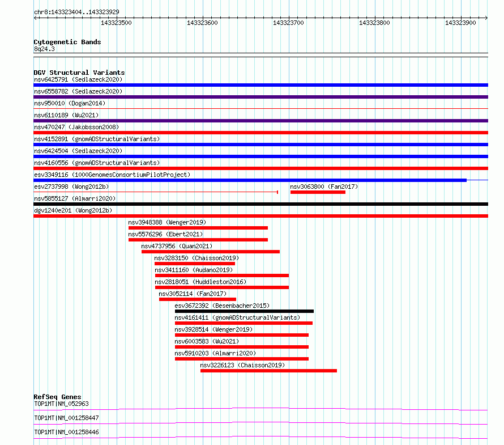The height and width of the screenshot is (445, 504).
Task: Click the nsv6110189 (Wu2021) purple bar
Action: [260, 121]
